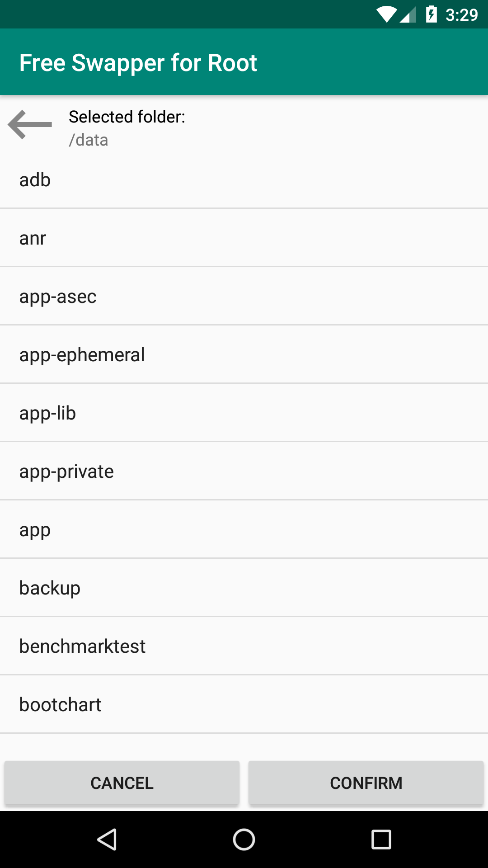
Task: Tap the Android home circle button
Action: (x=244, y=840)
